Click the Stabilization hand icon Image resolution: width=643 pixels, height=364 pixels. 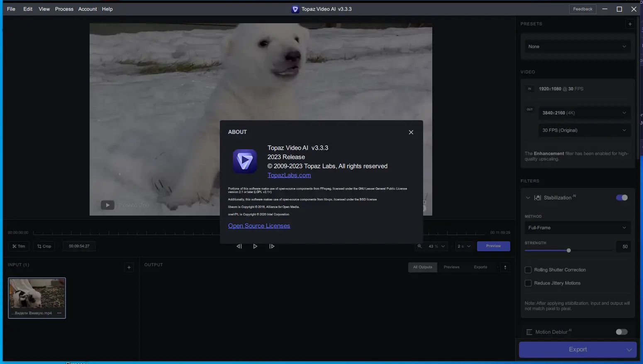538,198
